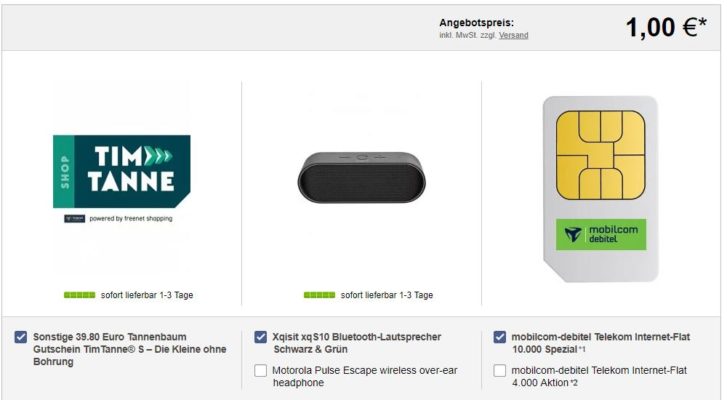Click the 1,00 € offer price

point(666,27)
